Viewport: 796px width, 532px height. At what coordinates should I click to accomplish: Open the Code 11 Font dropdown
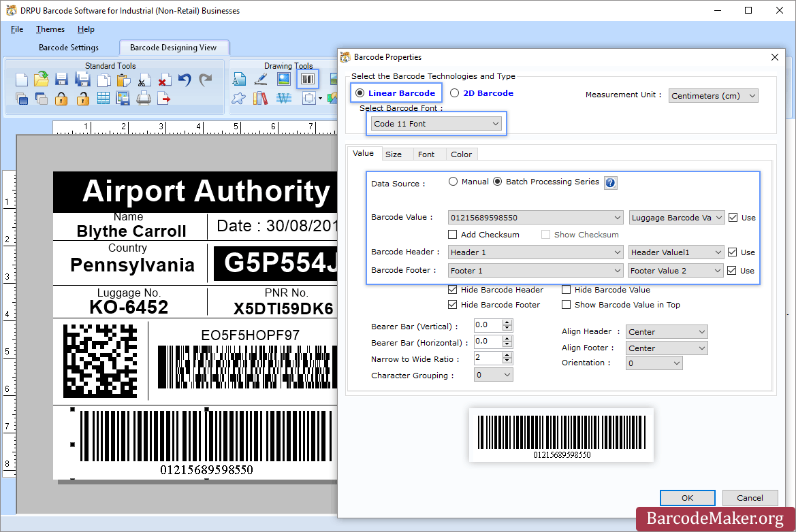coord(436,124)
